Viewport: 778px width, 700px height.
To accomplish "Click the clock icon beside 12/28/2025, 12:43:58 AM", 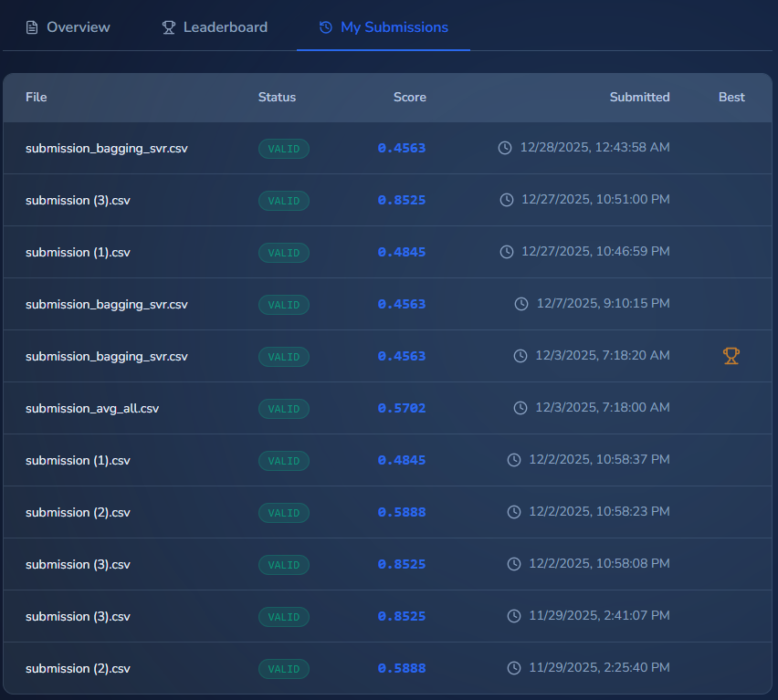I will pos(505,148).
